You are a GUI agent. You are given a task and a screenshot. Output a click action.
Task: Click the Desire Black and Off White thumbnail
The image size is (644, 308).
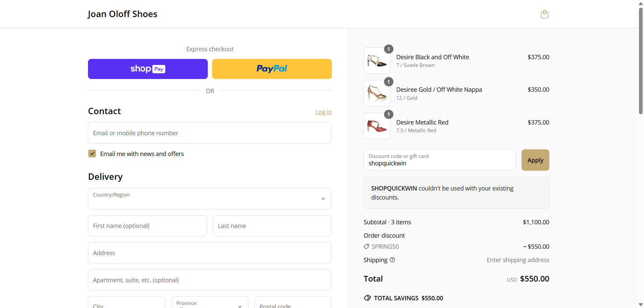377,61
